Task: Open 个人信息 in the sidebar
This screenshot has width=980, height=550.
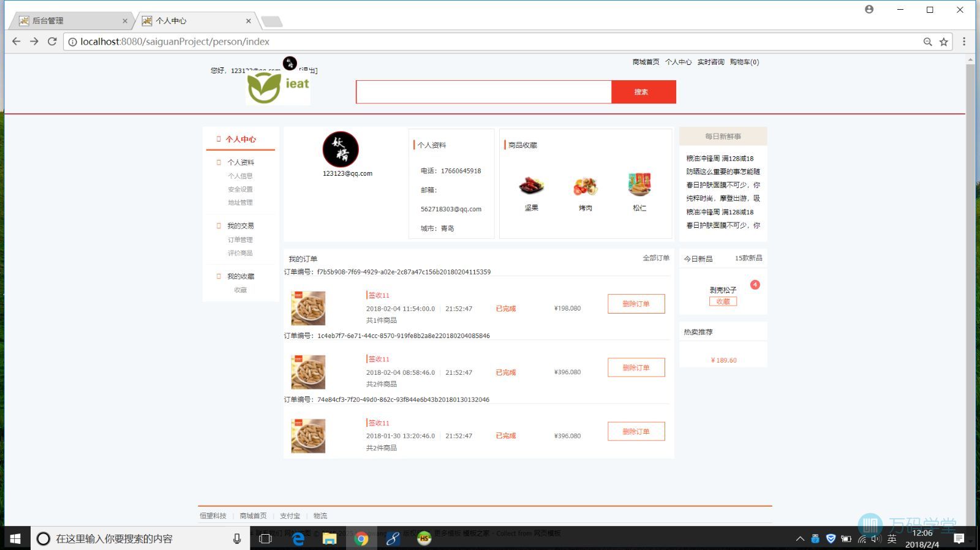Action: [240, 176]
